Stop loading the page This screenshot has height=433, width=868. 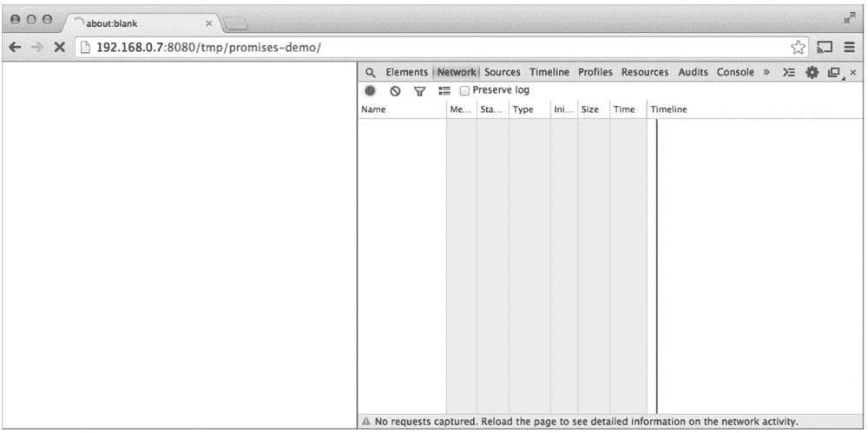pos(59,48)
